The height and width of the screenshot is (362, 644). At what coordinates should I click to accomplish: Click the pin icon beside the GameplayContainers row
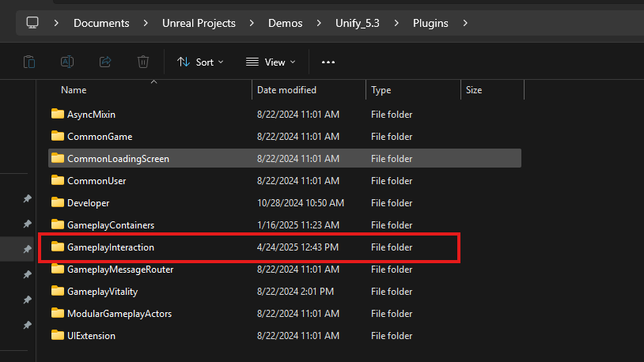pyautogui.click(x=27, y=224)
